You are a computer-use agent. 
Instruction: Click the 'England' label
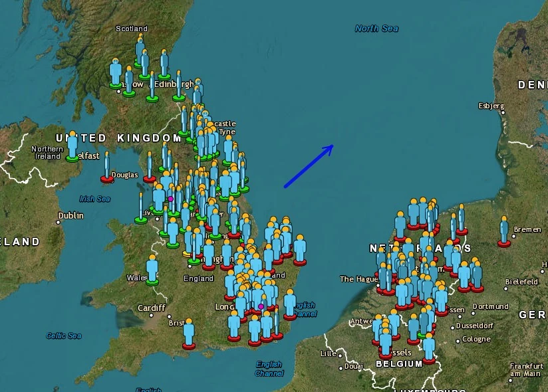(198, 278)
